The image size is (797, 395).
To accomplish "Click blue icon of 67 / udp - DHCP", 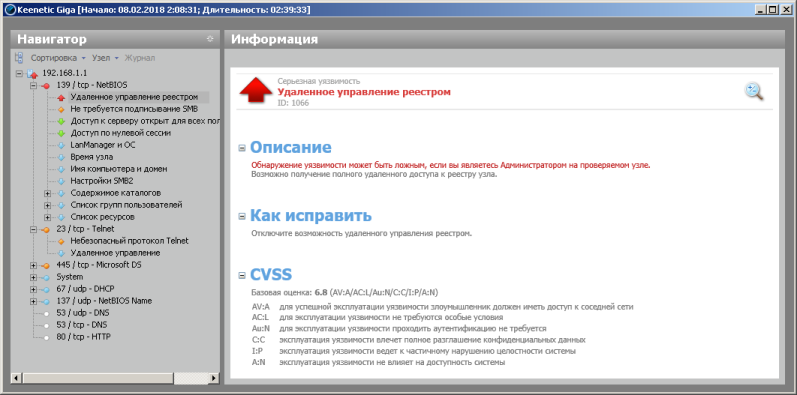I will click(46, 289).
